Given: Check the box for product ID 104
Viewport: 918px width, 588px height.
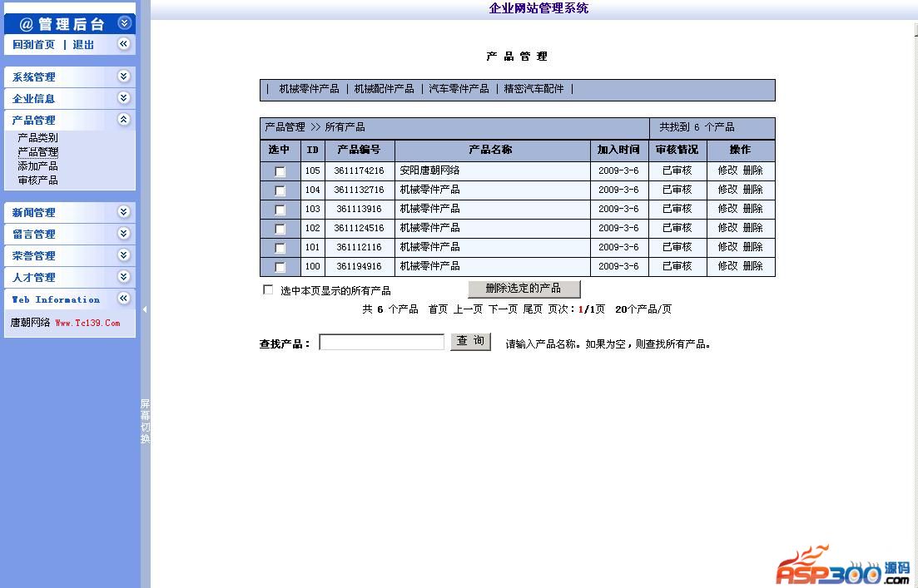Looking at the screenshot, I should pos(280,190).
